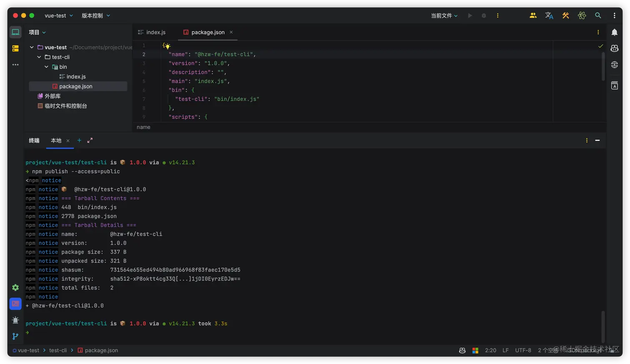Screen dimensions: 630x364
Task: Open the 项目 view dropdown
Action: pos(37,32)
